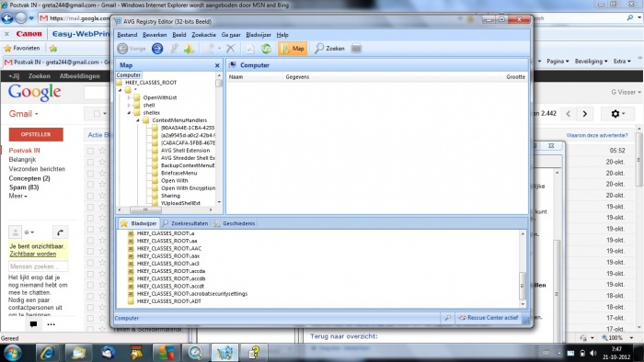
Task: Open the Bewerken menu
Action: tap(155, 35)
